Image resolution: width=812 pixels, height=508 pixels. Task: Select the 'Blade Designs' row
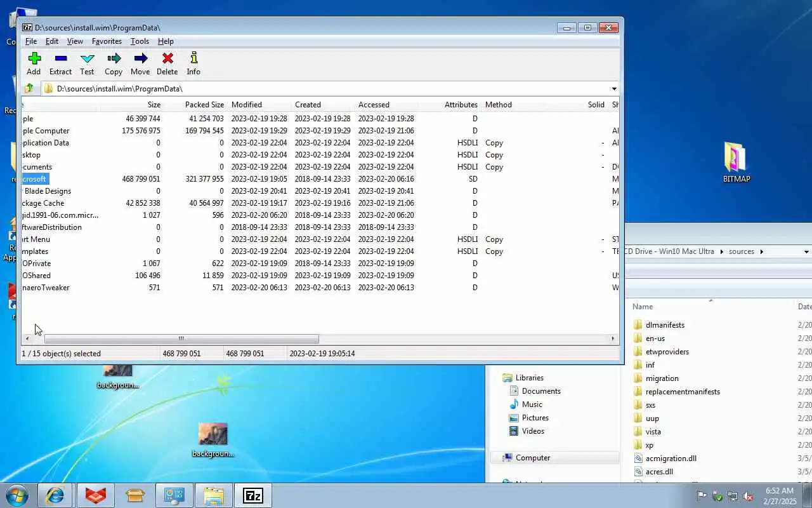click(320, 191)
